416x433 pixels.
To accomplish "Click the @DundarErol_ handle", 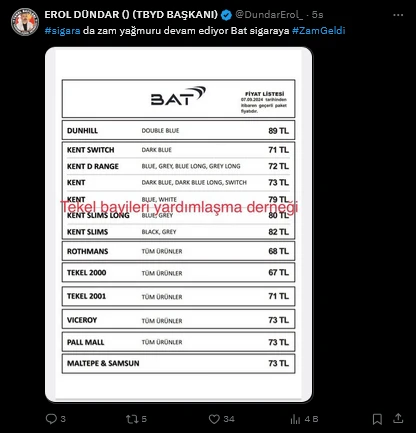I will [x=269, y=15].
